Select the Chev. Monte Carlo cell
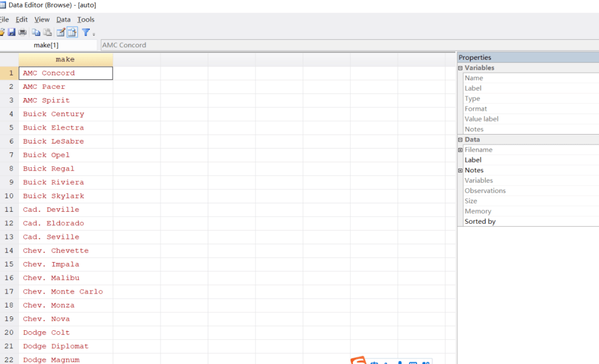The image size is (599, 364). pos(63,291)
